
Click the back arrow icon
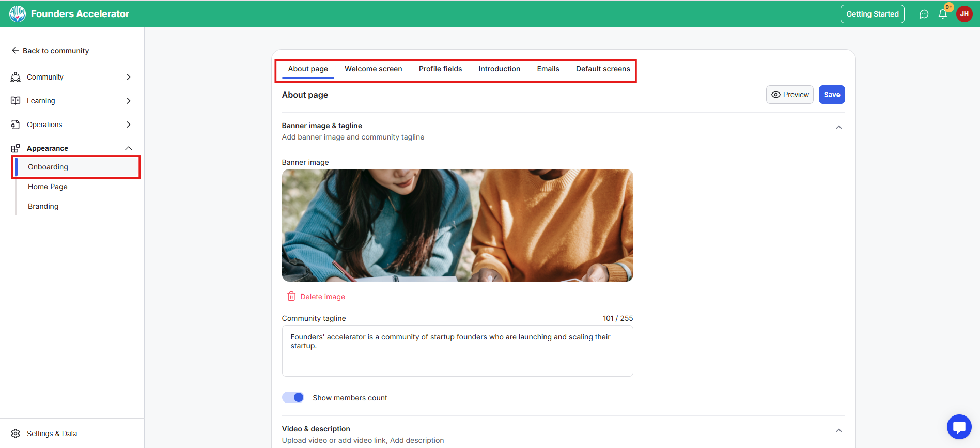tap(15, 50)
